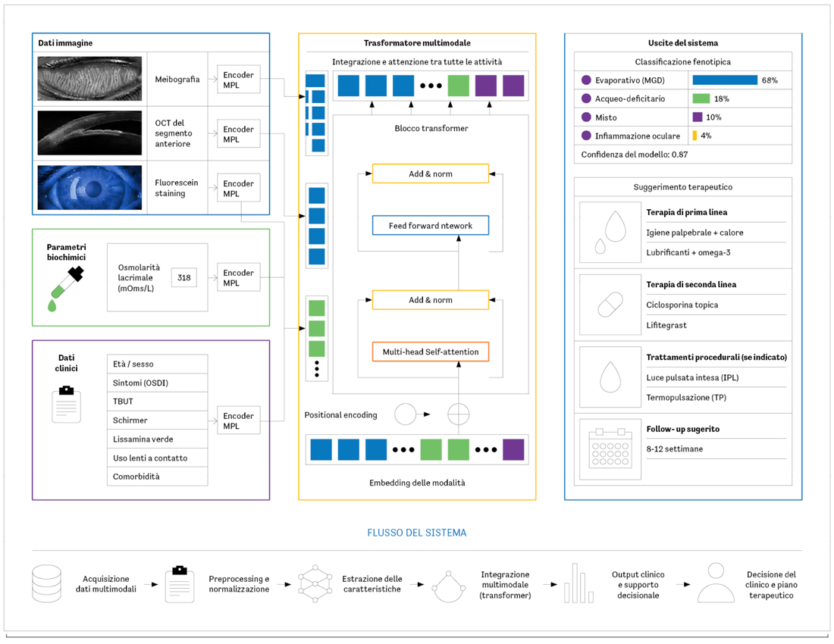Select the Lissamina verde row
Image resolution: width=834 pixels, height=644 pixels.
coord(158,439)
